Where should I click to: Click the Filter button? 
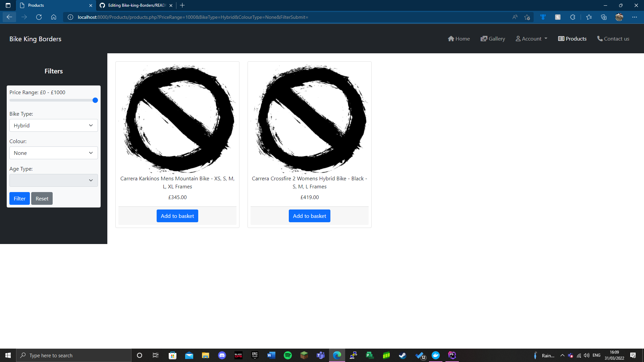[19, 198]
